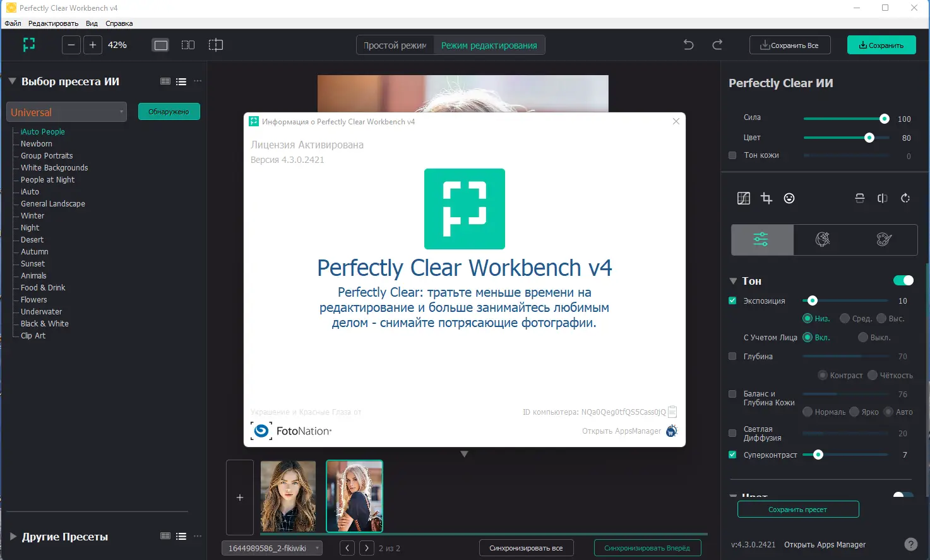Open the Файл menu

(x=13, y=23)
